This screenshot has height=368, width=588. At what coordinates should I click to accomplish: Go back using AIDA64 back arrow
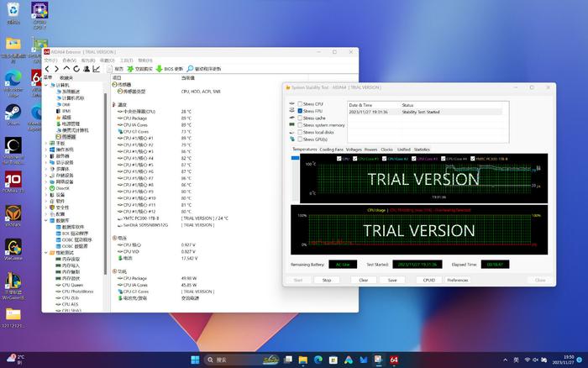tap(47, 69)
